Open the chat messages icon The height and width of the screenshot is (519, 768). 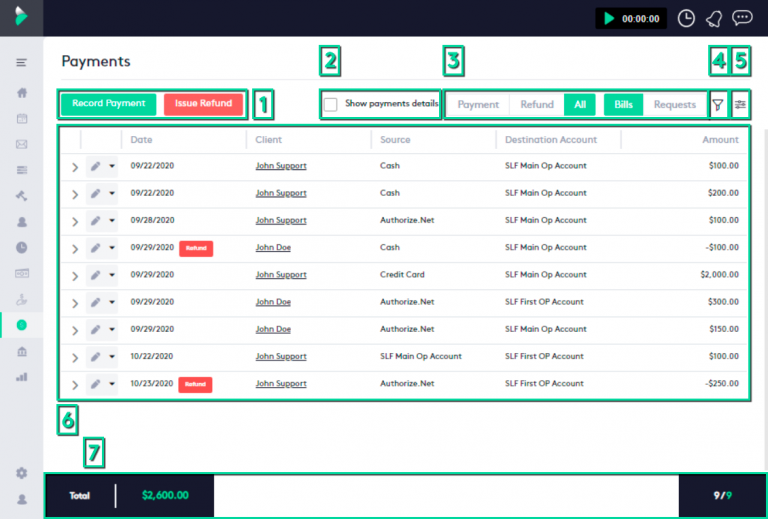(x=742, y=18)
